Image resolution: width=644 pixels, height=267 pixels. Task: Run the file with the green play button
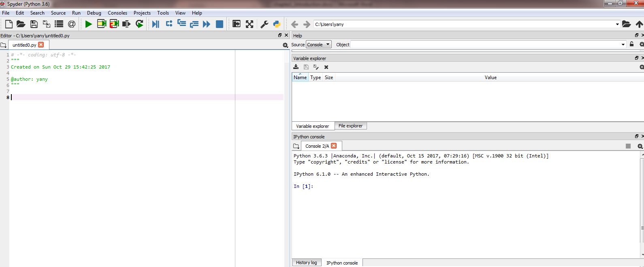coord(88,24)
